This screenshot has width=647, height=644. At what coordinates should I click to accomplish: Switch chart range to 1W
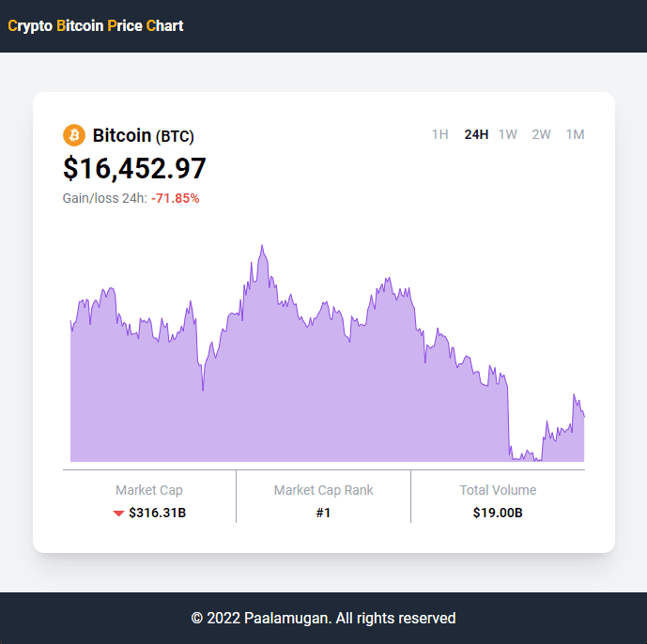point(508,134)
